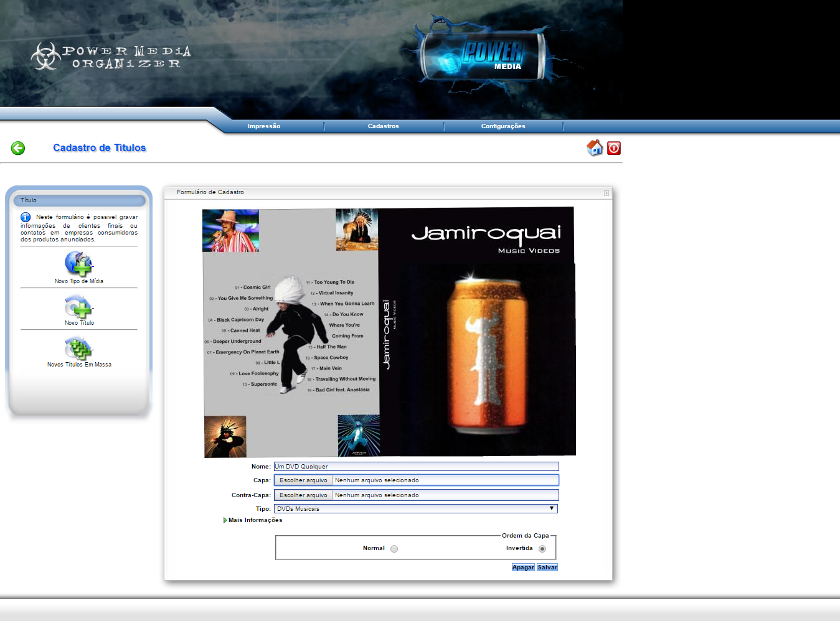Click the Novo Tipo de Mídia label
840x621 pixels.
79,281
